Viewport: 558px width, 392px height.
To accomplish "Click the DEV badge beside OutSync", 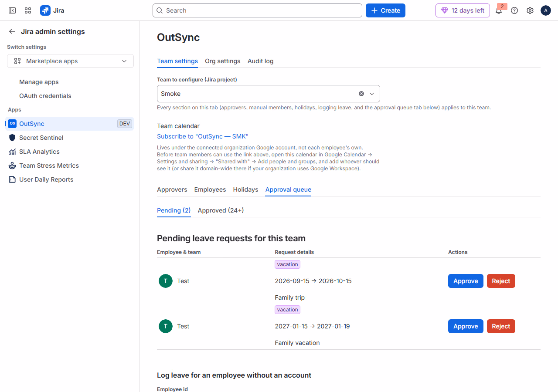I will tap(125, 124).
